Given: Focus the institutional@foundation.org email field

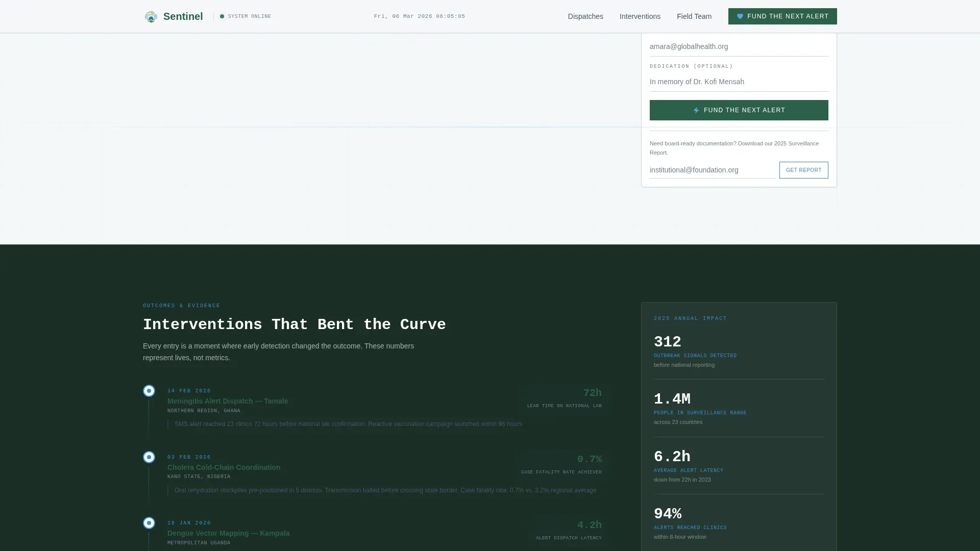Looking at the screenshot, I should click(x=713, y=170).
